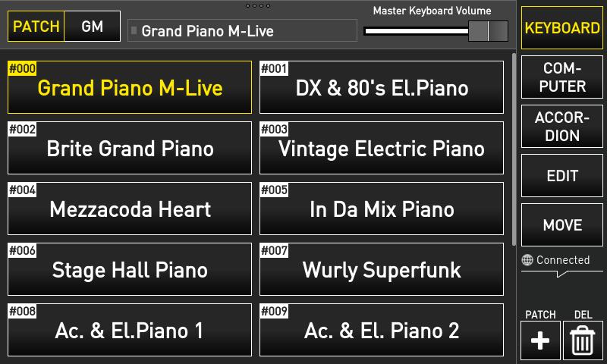This screenshot has width=607, height=364.
Task: Click the globe Connected status icon
Action: (528, 260)
